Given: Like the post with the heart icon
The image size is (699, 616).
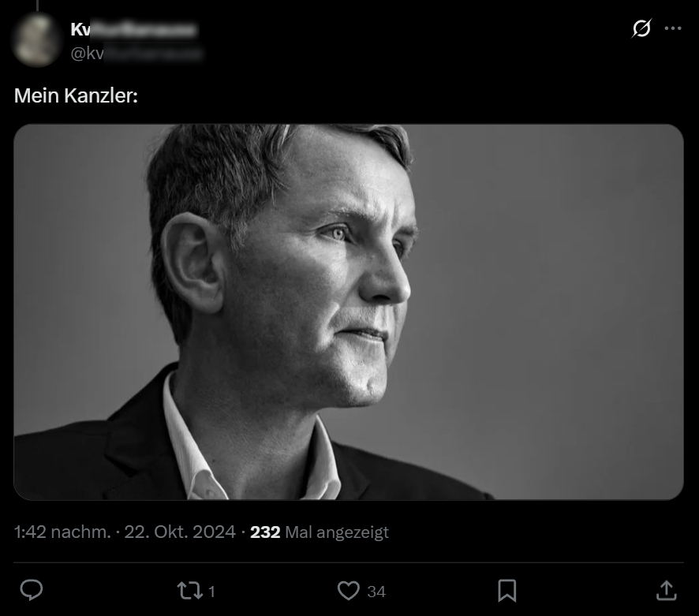Looking at the screenshot, I should (348, 590).
